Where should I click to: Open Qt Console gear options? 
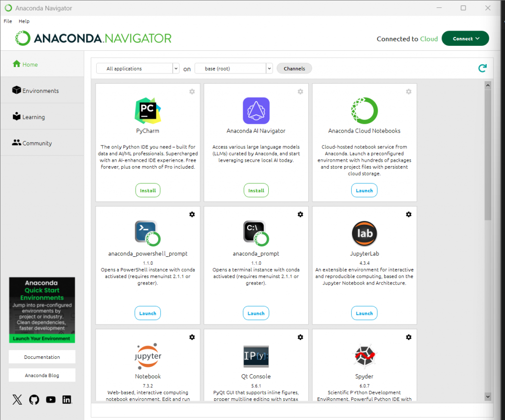(x=300, y=337)
